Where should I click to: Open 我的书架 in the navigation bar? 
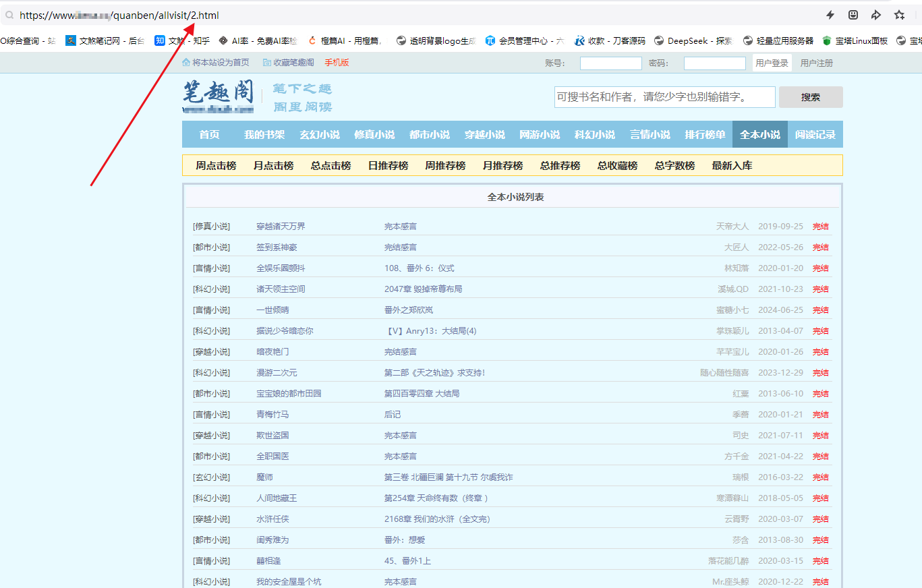[264, 134]
